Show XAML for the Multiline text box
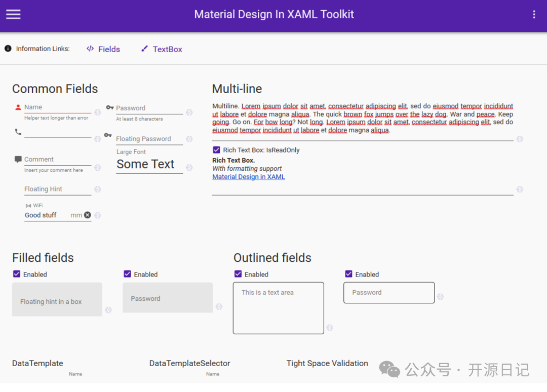This screenshot has height=392, width=547. 520,139
